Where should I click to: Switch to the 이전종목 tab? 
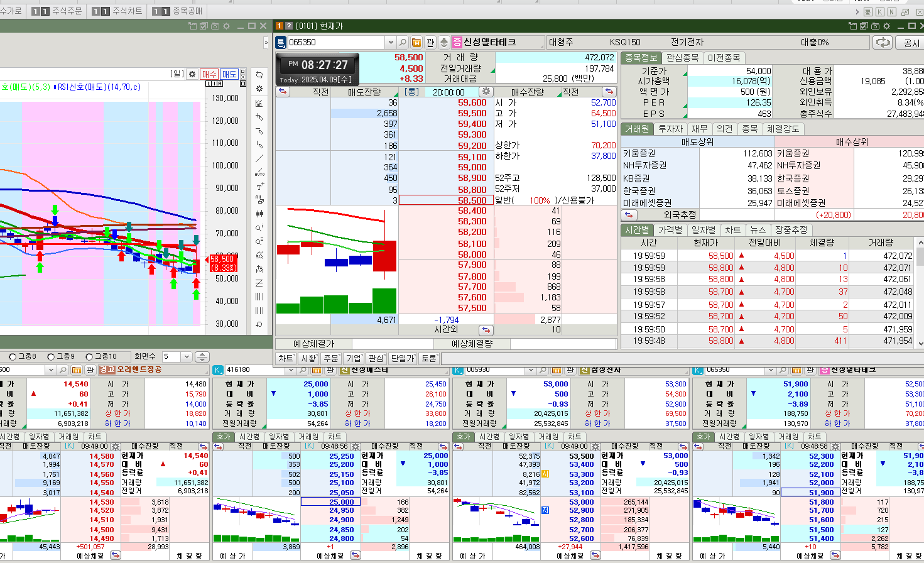tap(724, 57)
